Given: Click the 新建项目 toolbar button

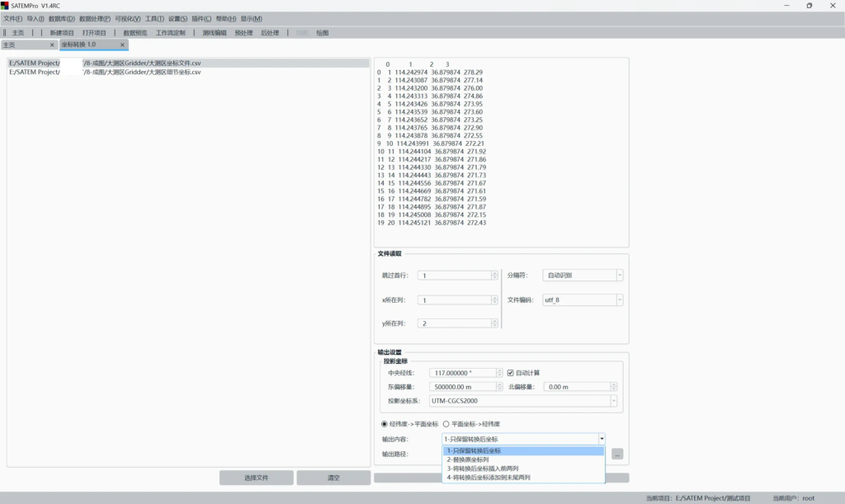Looking at the screenshot, I should click(x=62, y=33).
